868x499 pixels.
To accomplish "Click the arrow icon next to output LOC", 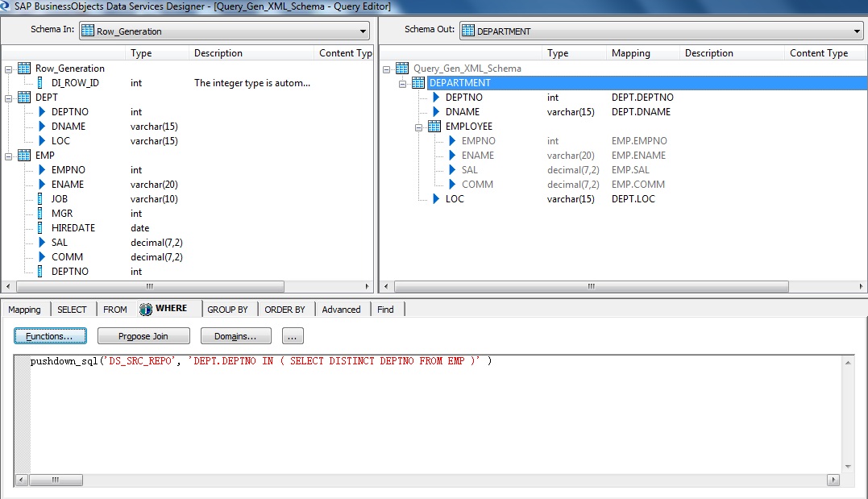I will (x=436, y=199).
